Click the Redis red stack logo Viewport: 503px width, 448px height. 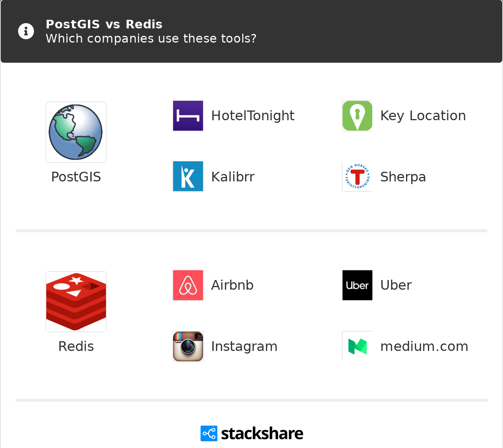click(76, 302)
